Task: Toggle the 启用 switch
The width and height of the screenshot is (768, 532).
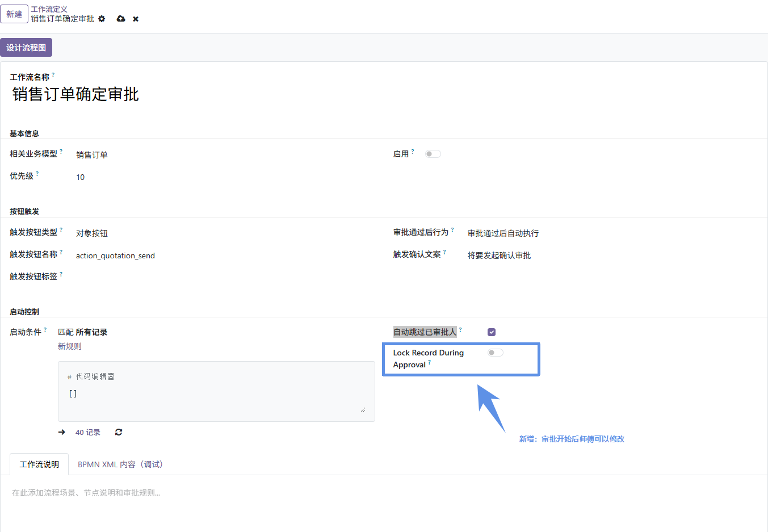Action: [x=433, y=154]
